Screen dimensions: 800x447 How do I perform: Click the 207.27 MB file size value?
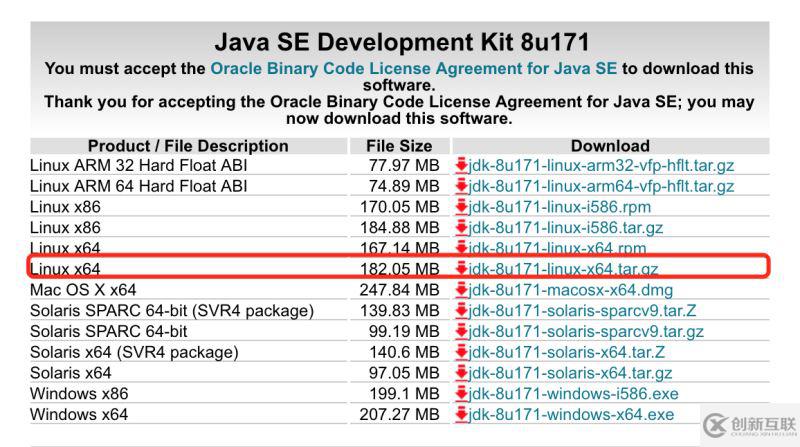click(399, 414)
